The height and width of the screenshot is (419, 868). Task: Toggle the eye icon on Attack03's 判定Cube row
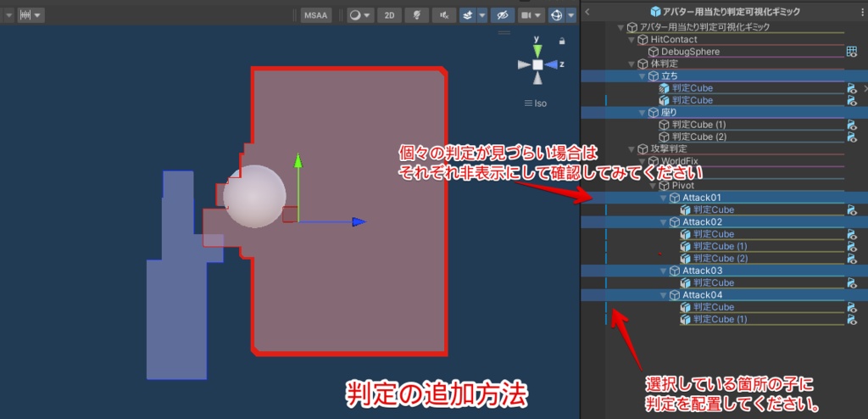[852, 283]
